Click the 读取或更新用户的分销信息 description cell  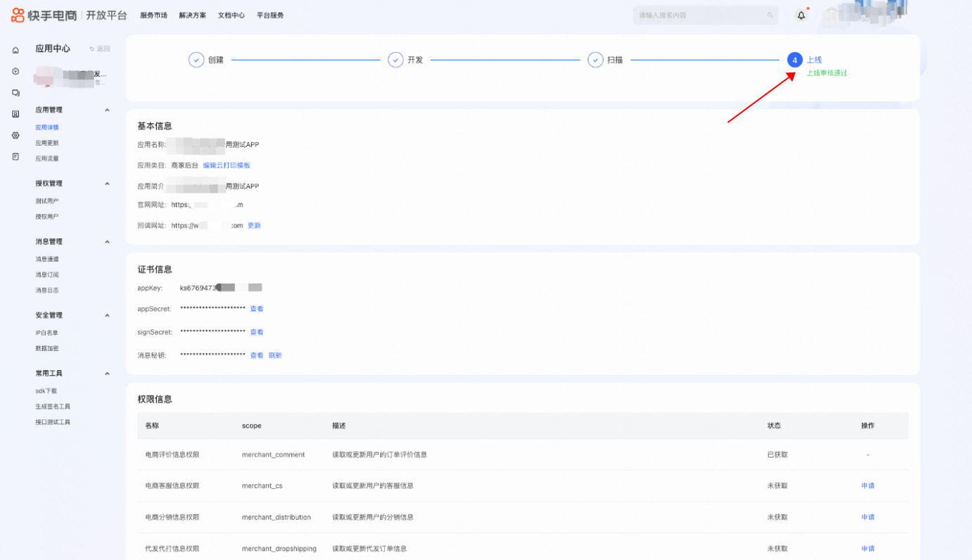point(373,518)
